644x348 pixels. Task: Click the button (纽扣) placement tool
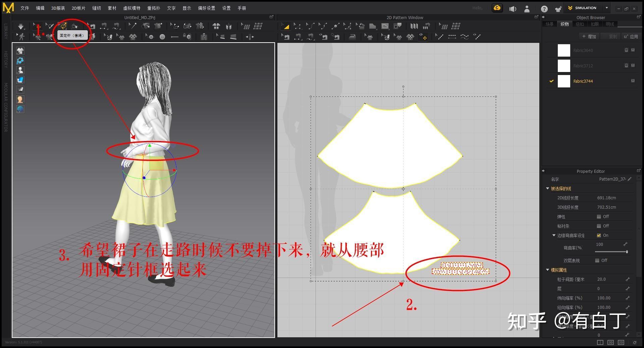[x=162, y=37]
